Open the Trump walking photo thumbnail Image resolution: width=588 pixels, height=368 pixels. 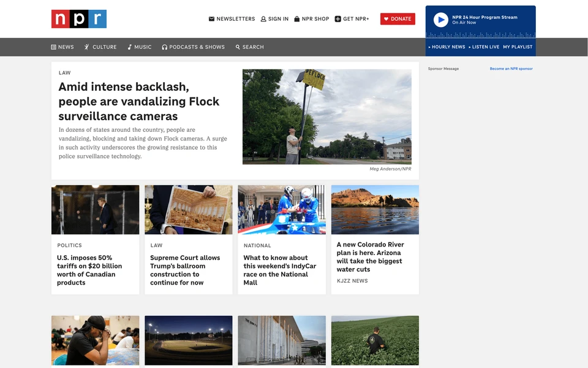click(x=96, y=210)
